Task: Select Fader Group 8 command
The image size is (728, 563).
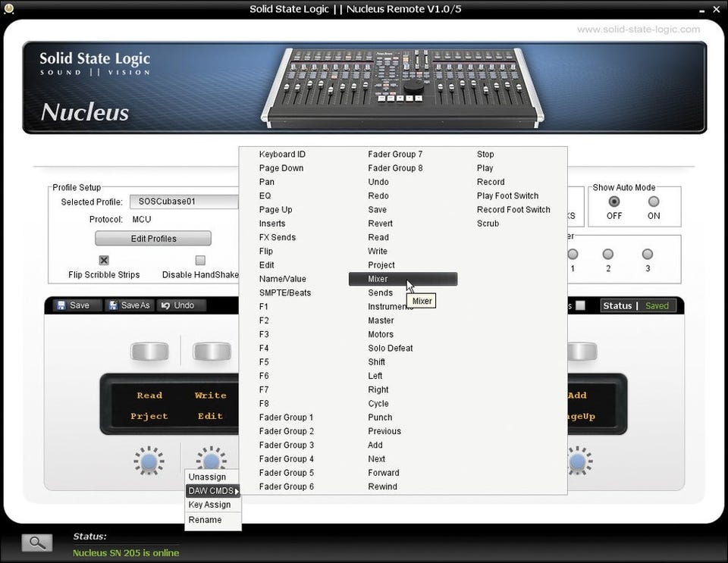Action: (x=395, y=168)
